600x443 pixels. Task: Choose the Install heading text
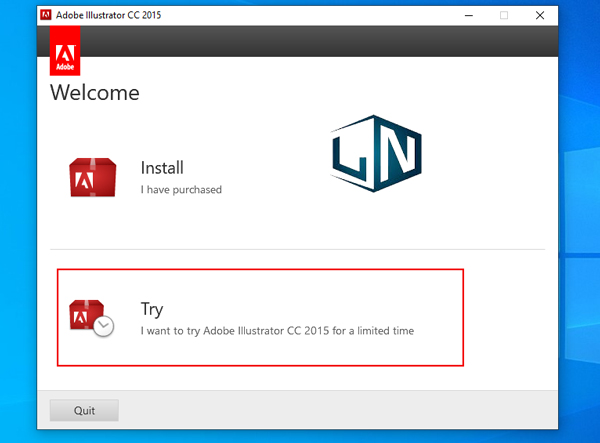click(x=162, y=168)
